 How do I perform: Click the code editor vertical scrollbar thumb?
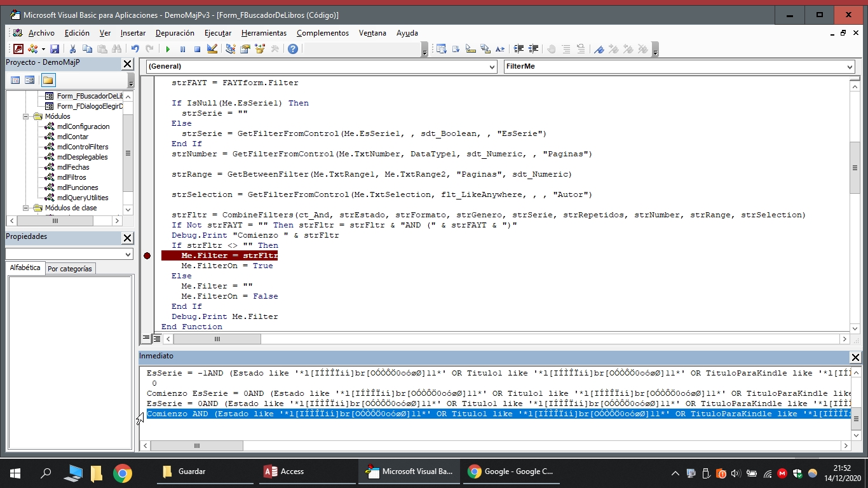coord(855,168)
